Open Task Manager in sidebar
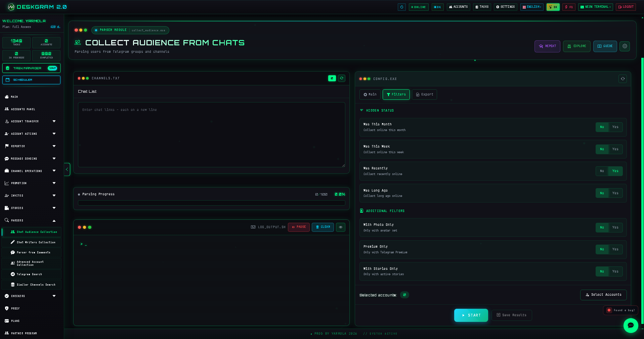 point(31,68)
